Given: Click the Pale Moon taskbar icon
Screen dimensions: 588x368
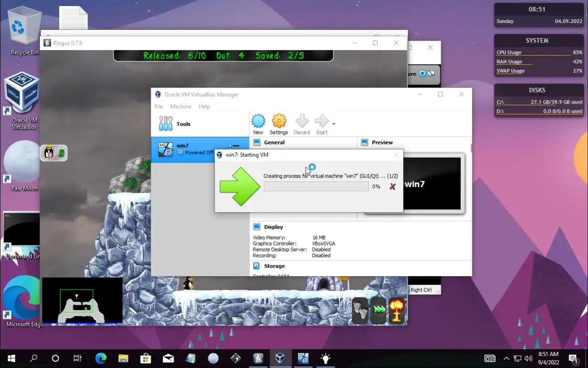Looking at the screenshot, I should point(213,358).
